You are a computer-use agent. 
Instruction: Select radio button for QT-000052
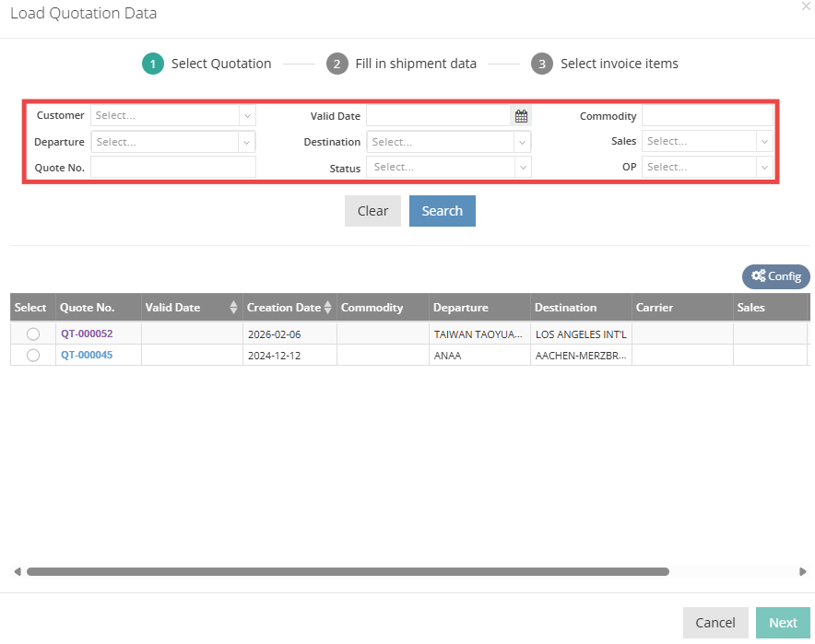pos(33,334)
